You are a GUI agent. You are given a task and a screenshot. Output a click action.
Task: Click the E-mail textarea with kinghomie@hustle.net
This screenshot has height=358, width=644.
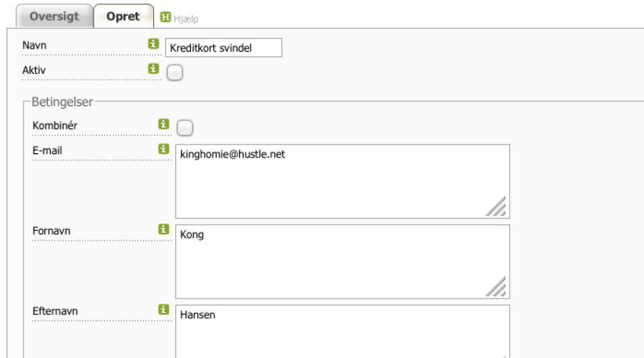tap(343, 181)
